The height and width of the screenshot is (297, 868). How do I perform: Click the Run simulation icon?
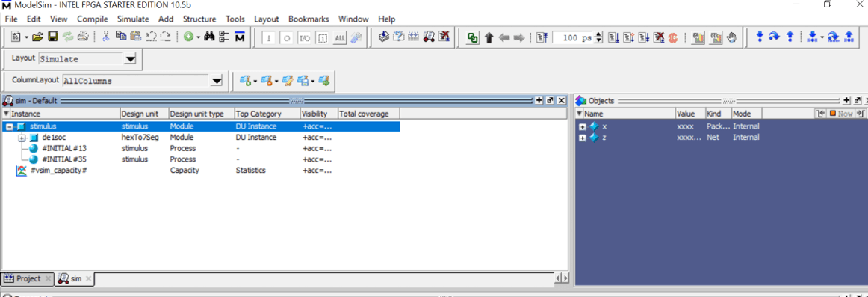click(x=613, y=37)
